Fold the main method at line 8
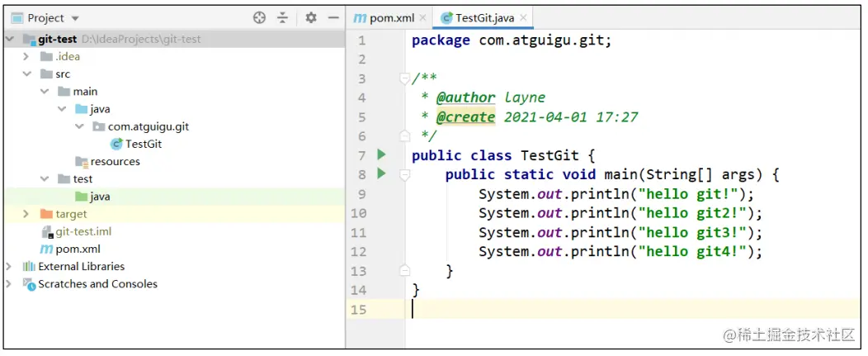 404,174
